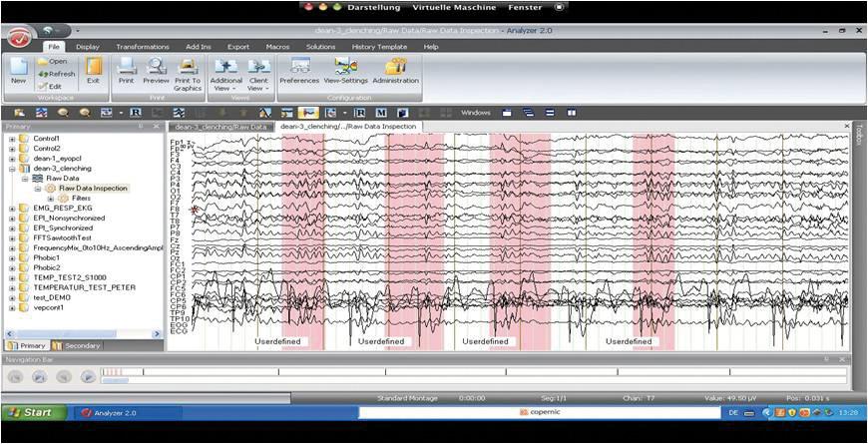Switch to dean-3_clenching/Raw Data document tab
The width and height of the screenshot is (868, 444).
click(220, 127)
